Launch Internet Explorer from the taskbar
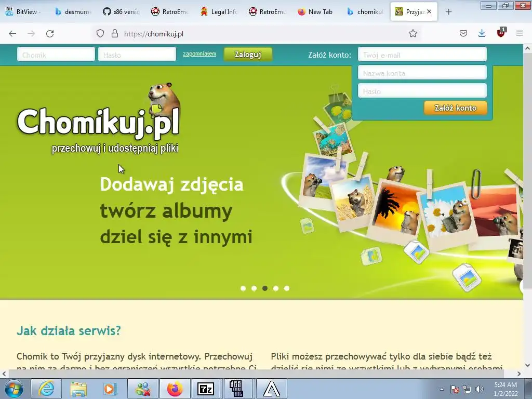Screen dimensions: 532x399 click(x=46, y=389)
